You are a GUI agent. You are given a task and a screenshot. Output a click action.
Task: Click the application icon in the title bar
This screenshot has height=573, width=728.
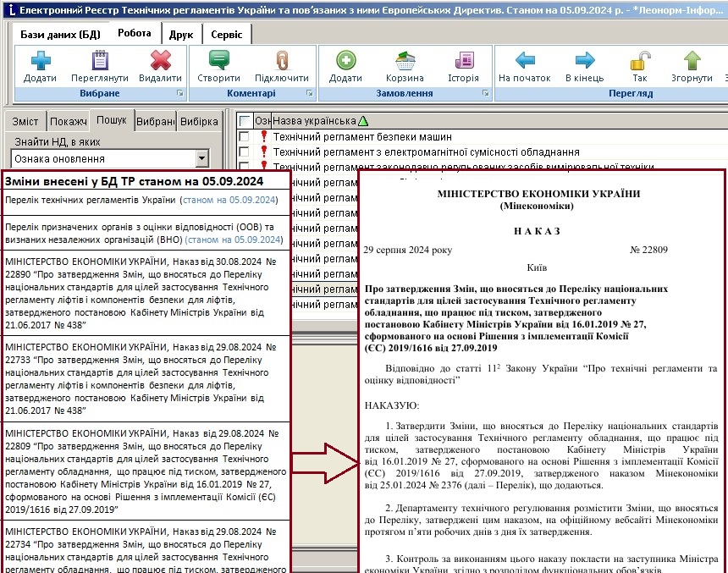pyautogui.click(x=12, y=10)
